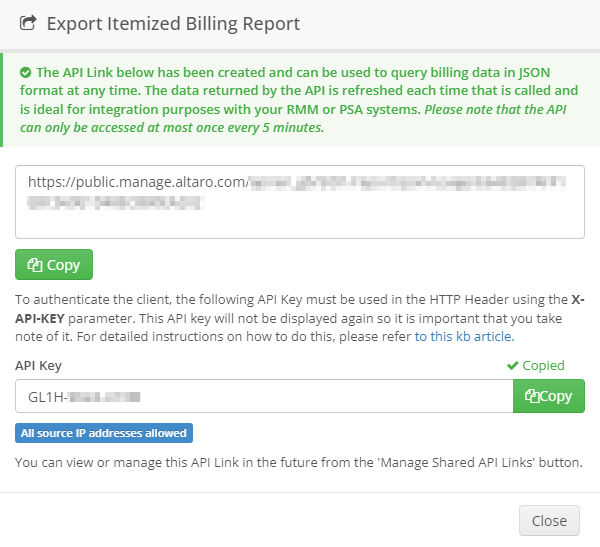Click inside the API Key input field
Screen dimensions: 600x547
tap(264, 396)
